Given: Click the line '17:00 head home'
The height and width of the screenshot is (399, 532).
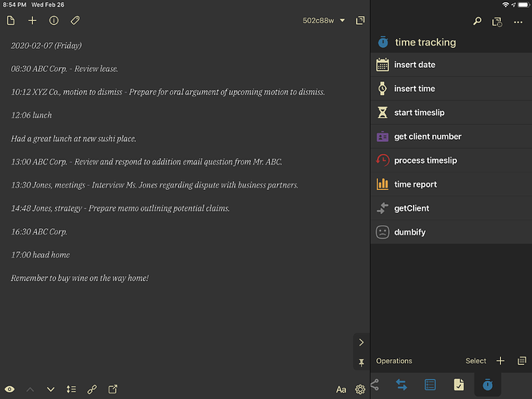Looking at the screenshot, I should coord(41,255).
